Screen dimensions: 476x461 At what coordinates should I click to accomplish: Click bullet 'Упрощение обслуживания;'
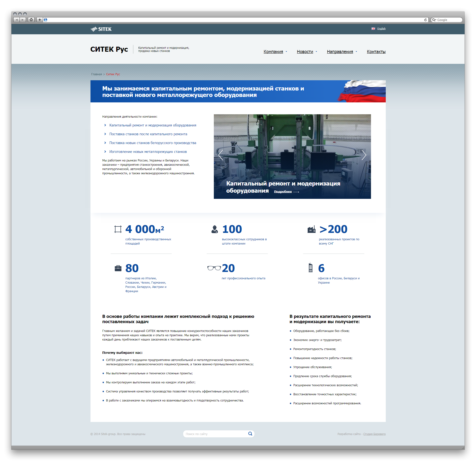tap(313, 367)
